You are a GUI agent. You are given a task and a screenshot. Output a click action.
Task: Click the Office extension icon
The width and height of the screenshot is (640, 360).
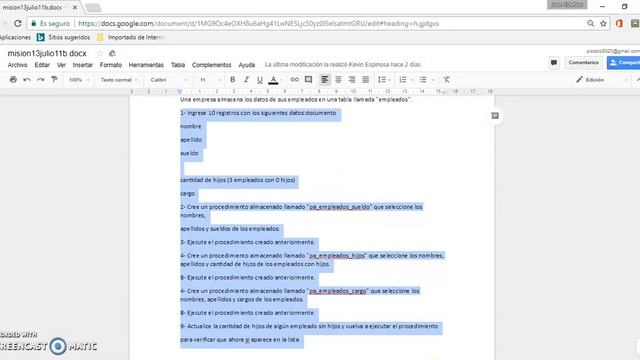[x=619, y=23]
